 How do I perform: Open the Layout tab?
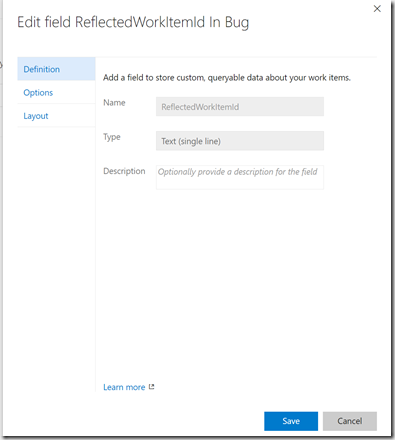click(x=56, y=116)
